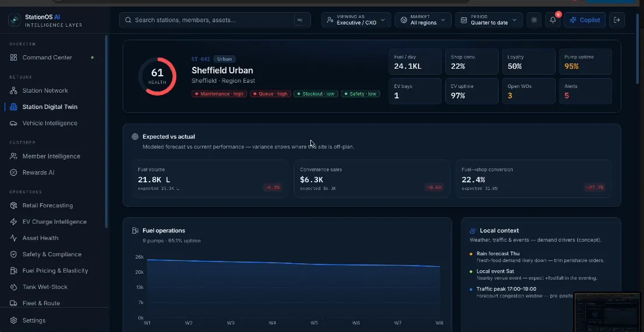Open the Rewards AI icon
This screenshot has width=644, height=332.
(13, 172)
